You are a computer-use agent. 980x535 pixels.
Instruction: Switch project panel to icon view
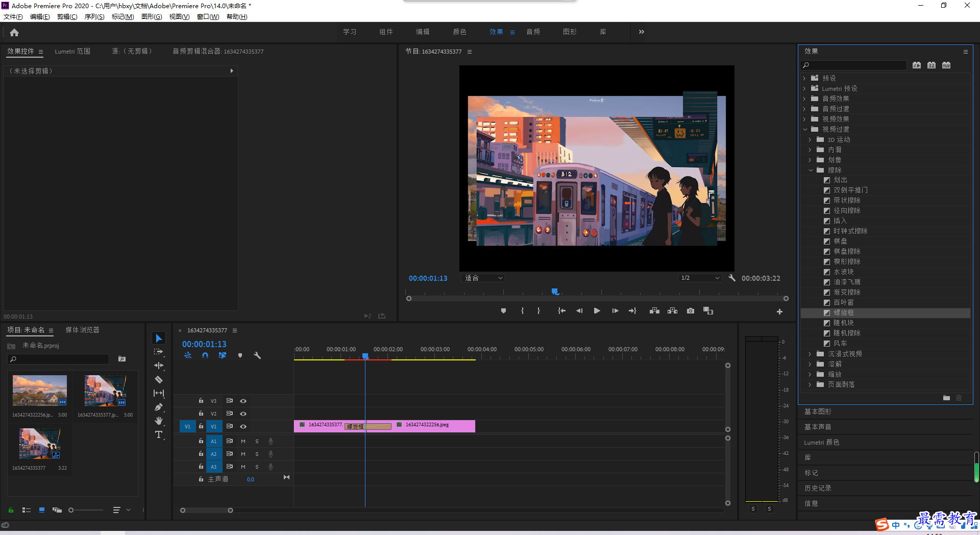pos(42,510)
